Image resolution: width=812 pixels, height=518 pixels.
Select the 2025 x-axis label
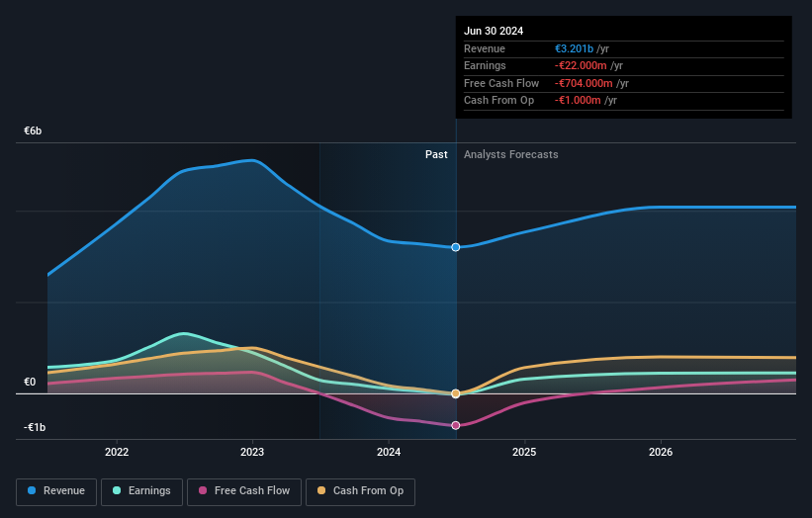tap(524, 452)
